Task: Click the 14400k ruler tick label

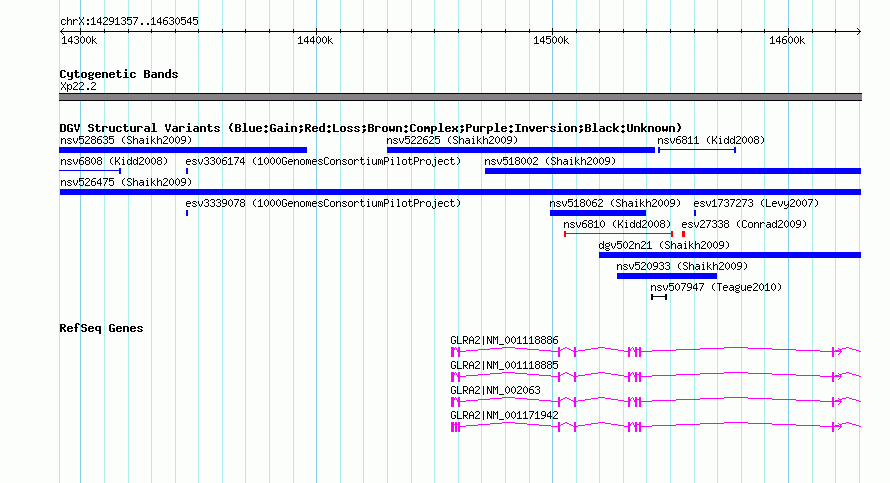Action: point(315,40)
